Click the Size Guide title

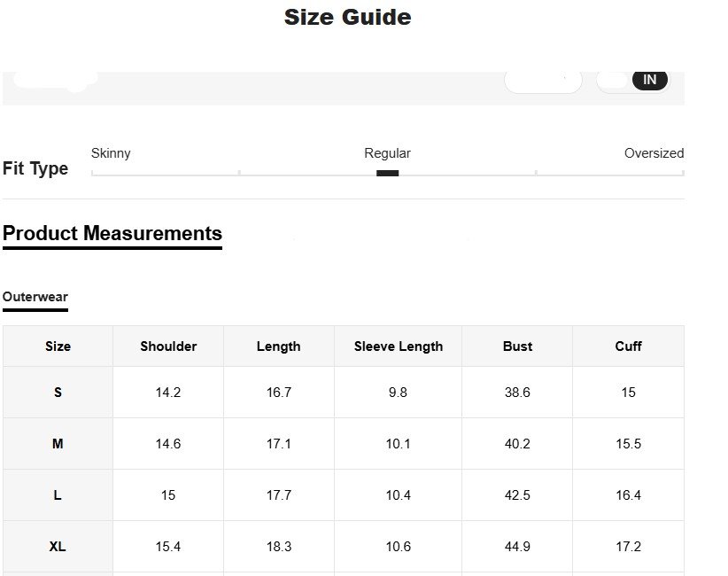(x=347, y=17)
